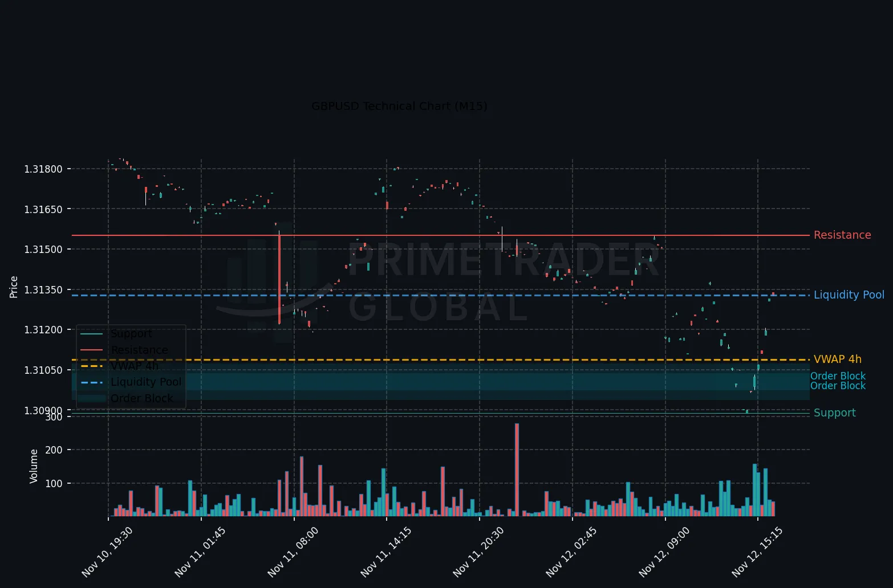Click the lower Order Block label

pyautogui.click(x=838, y=386)
